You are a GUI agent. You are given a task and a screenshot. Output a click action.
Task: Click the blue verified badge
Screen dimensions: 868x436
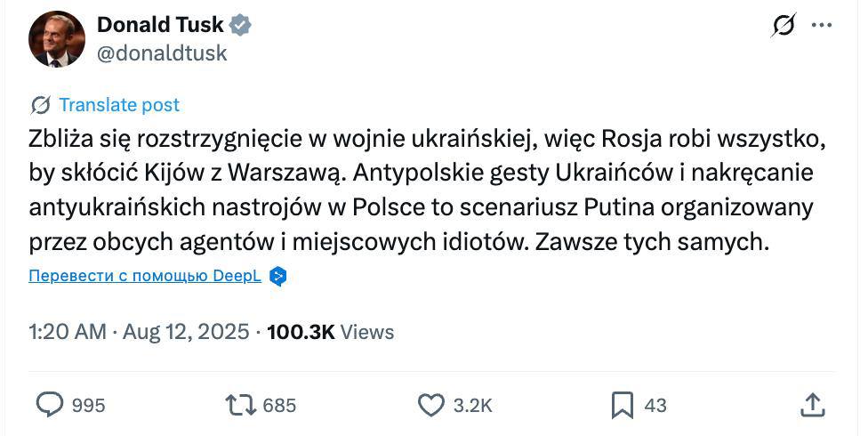tap(240, 25)
